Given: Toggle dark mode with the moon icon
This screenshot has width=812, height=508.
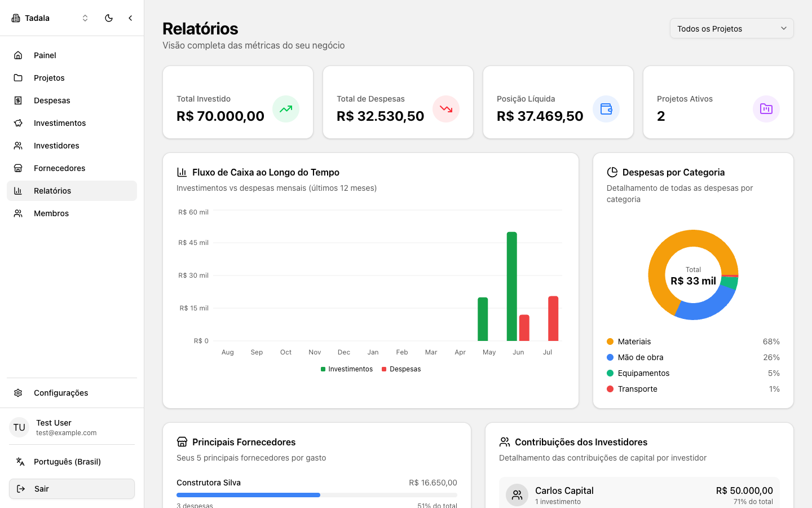Looking at the screenshot, I should [x=109, y=18].
